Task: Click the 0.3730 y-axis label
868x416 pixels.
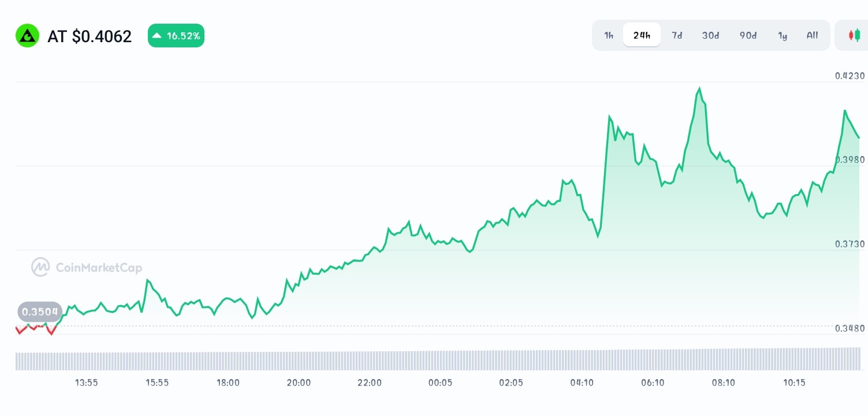Action: [x=850, y=244]
